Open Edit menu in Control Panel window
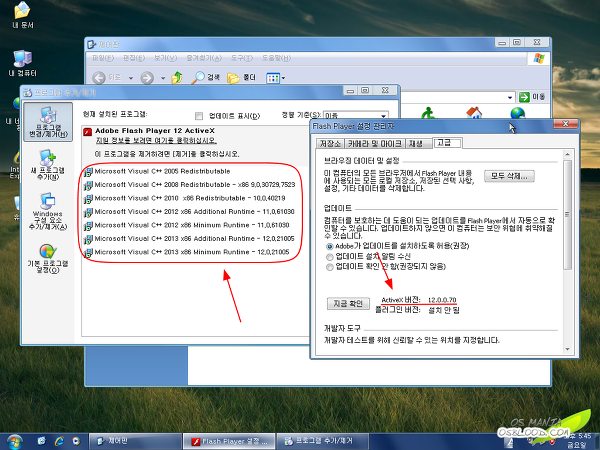This screenshot has width=600, height=450. 134,58
